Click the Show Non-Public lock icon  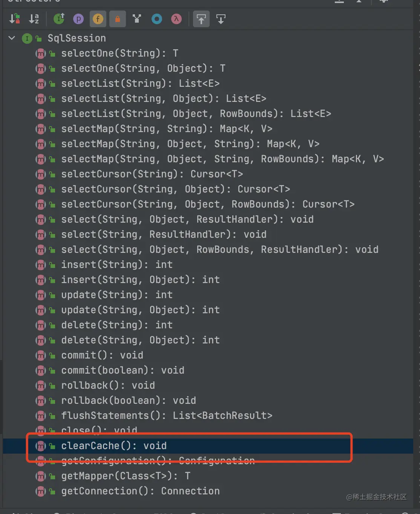tap(118, 18)
